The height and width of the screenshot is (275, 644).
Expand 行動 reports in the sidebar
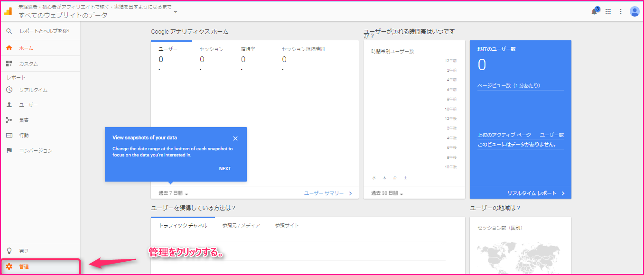(40, 136)
